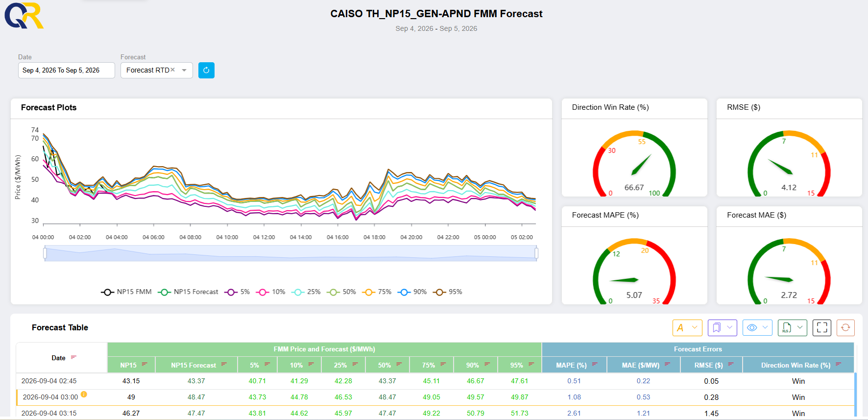
Task: Click the sort icon on the 90% column
Action: pos(487,365)
